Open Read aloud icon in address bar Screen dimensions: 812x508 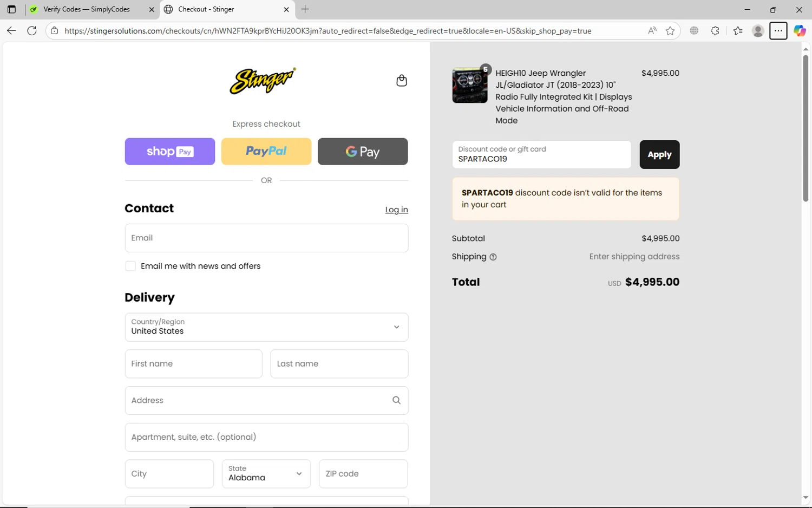(x=652, y=31)
